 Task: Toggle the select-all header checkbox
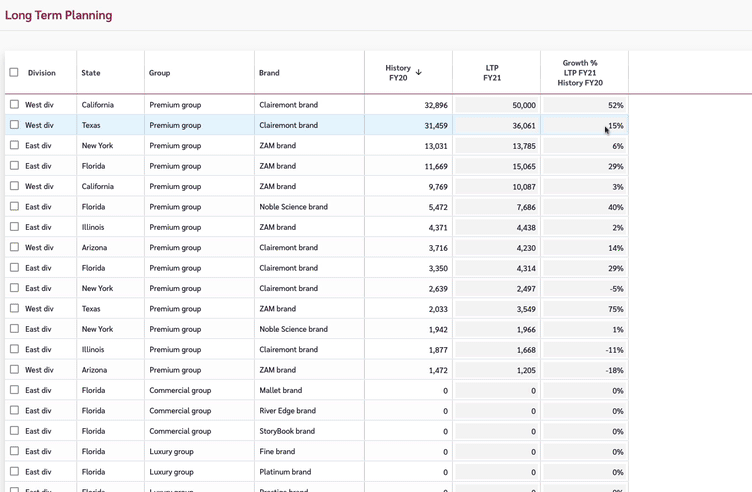pyautogui.click(x=14, y=72)
